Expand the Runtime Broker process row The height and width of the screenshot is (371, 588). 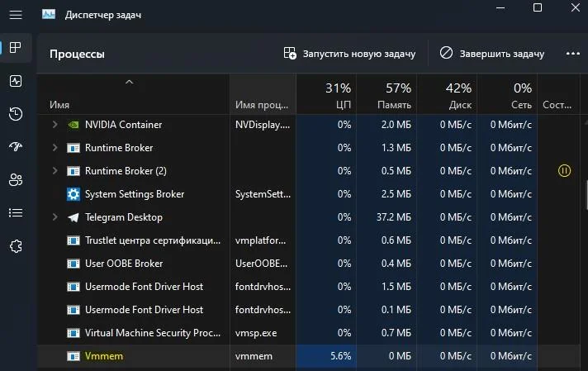[x=55, y=147]
